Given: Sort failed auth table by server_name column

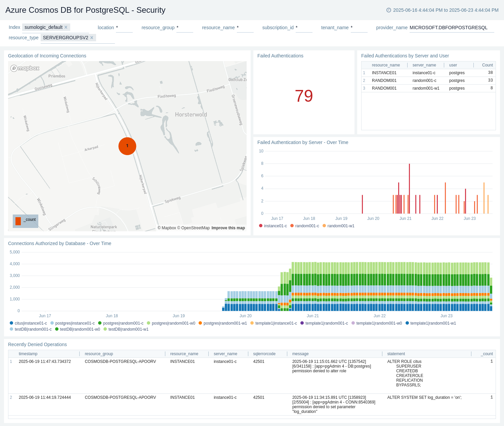Looking at the screenshot, I should [424, 65].
